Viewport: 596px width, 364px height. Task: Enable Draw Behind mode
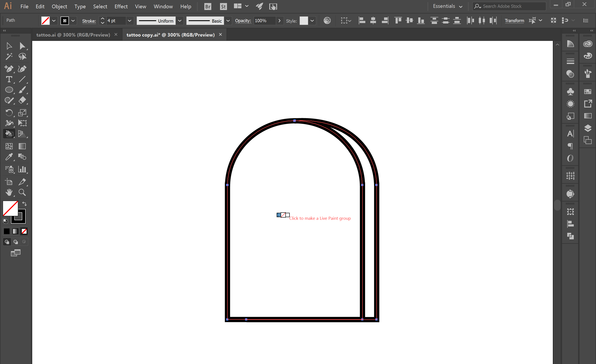pyautogui.click(x=15, y=242)
